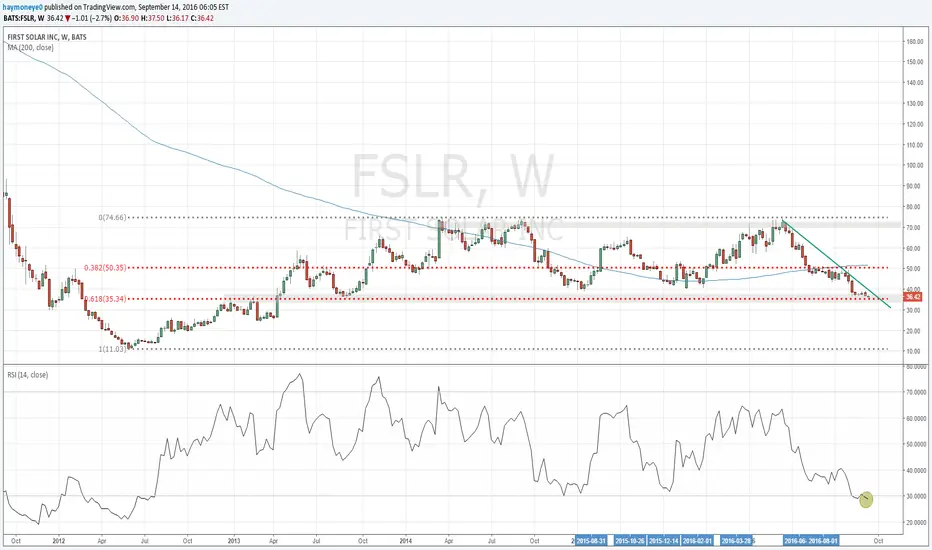Screen dimensions: 932x550
Task: Click the 2016-03-28 date marker
Action: coord(736,540)
